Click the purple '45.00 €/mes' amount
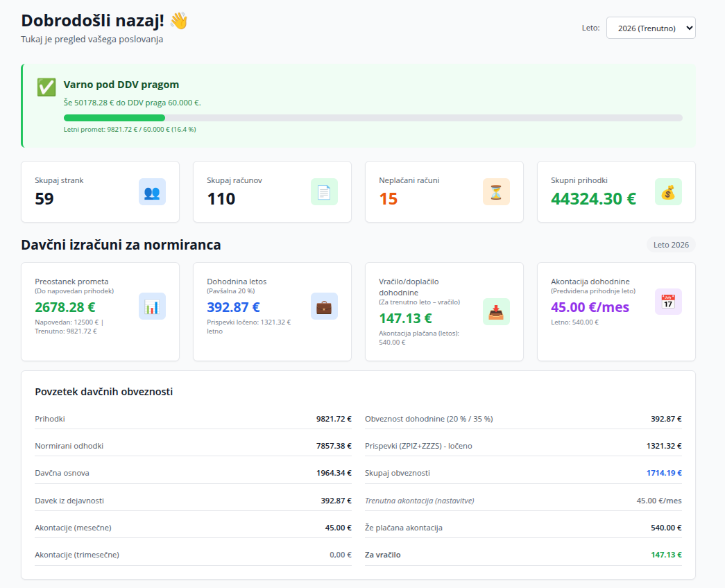The width and height of the screenshot is (725, 588). click(590, 307)
